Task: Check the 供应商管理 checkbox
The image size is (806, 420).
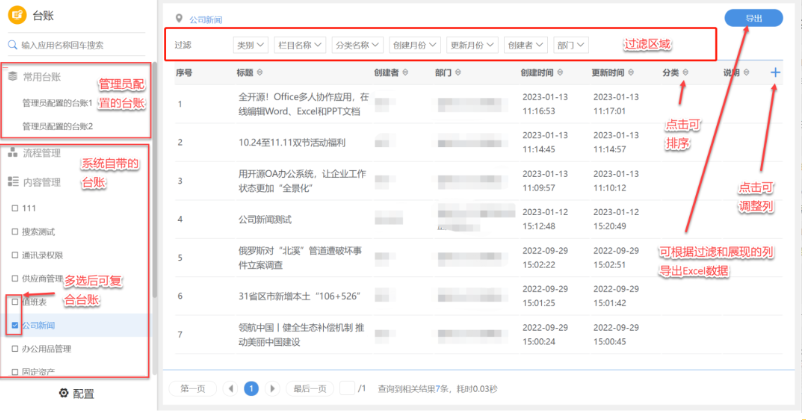Action: pyautogui.click(x=15, y=279)
